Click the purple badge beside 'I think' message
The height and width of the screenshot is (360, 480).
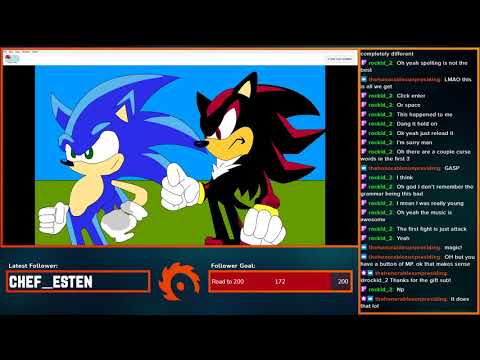pyautogui.click(x=364, y=177)
